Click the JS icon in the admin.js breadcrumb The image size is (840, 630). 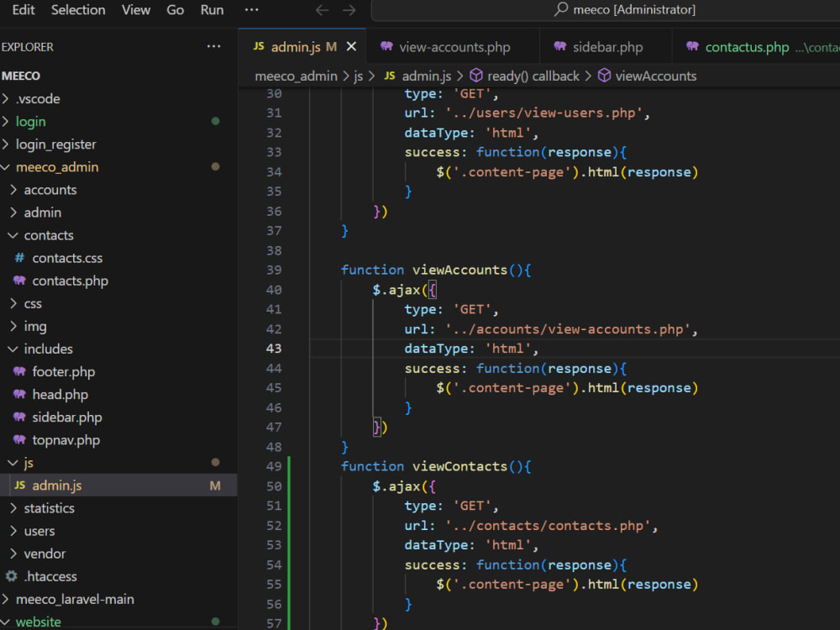point(390,76)
